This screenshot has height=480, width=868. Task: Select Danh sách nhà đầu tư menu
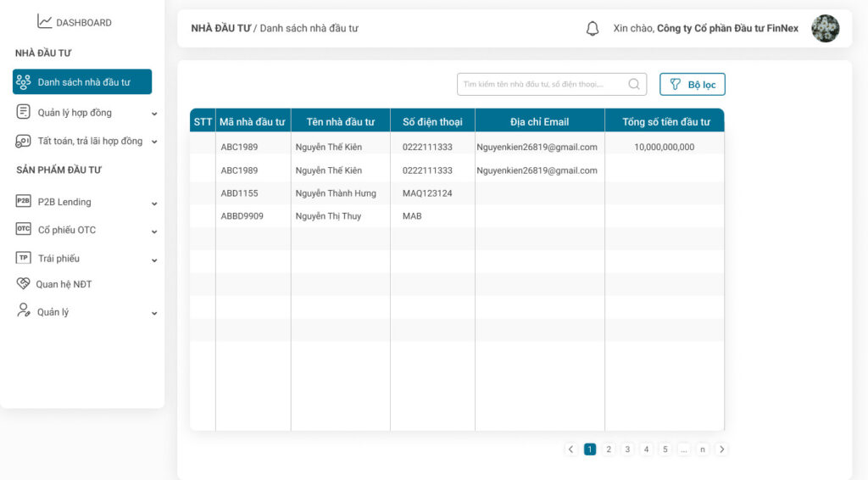(x=82, y=82)
